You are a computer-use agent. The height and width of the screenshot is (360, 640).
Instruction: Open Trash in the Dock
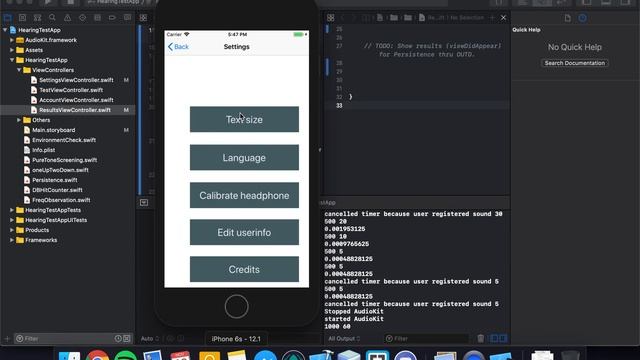(570, 356)
